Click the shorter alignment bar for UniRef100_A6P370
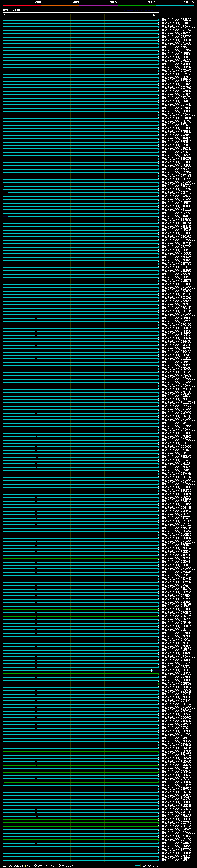 pos(78,670)
